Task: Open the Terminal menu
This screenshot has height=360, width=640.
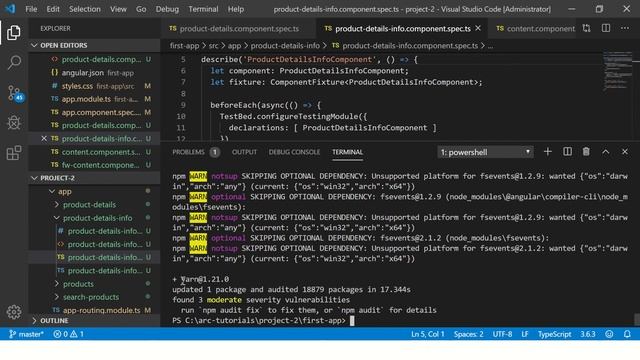Action: click(203, 9)
